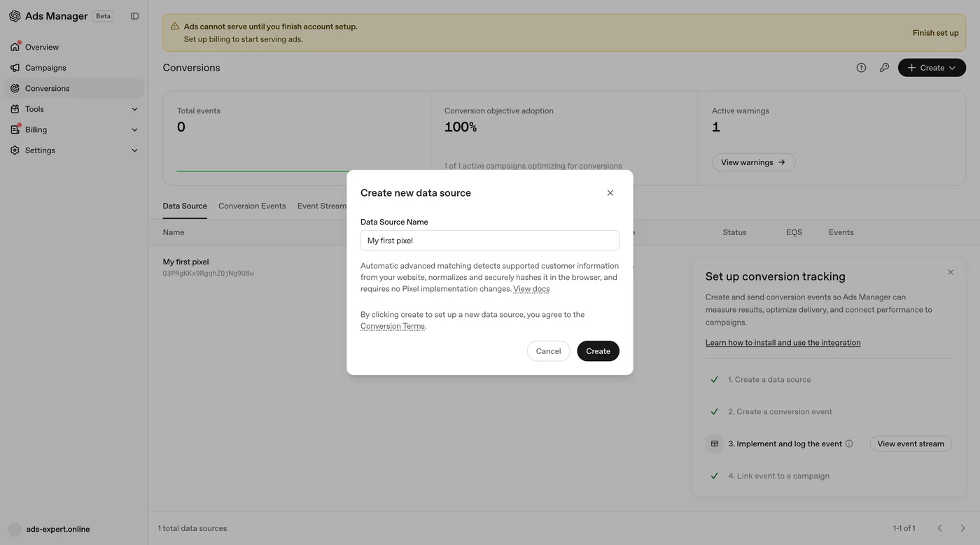The width and height of the screenshot is (980, 545).
Task: Open the Conversion Terms link
Action: [x=392, y=326]
